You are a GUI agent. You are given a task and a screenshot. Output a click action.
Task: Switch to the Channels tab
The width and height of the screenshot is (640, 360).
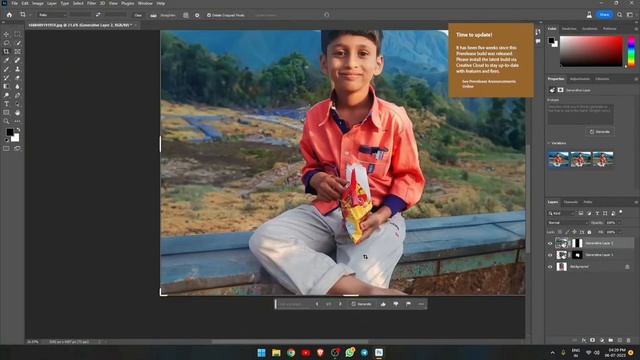571,202
